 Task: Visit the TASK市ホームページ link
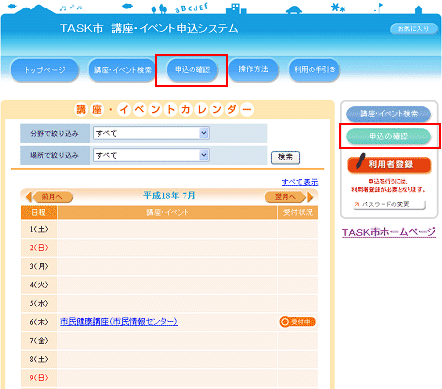(x=389, y=232)
